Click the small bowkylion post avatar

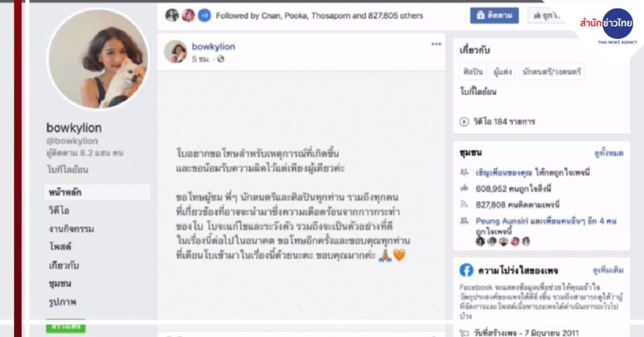click(x=175, y=52)
